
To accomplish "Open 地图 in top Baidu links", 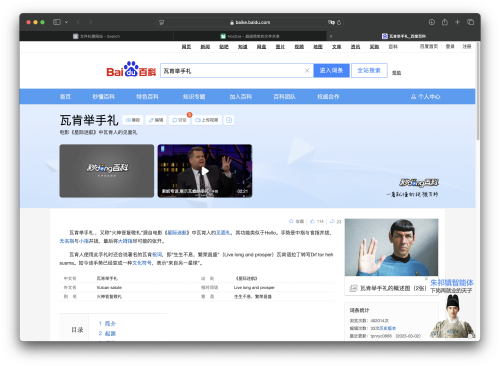I will pyautogui.click(x=318, y=47).
